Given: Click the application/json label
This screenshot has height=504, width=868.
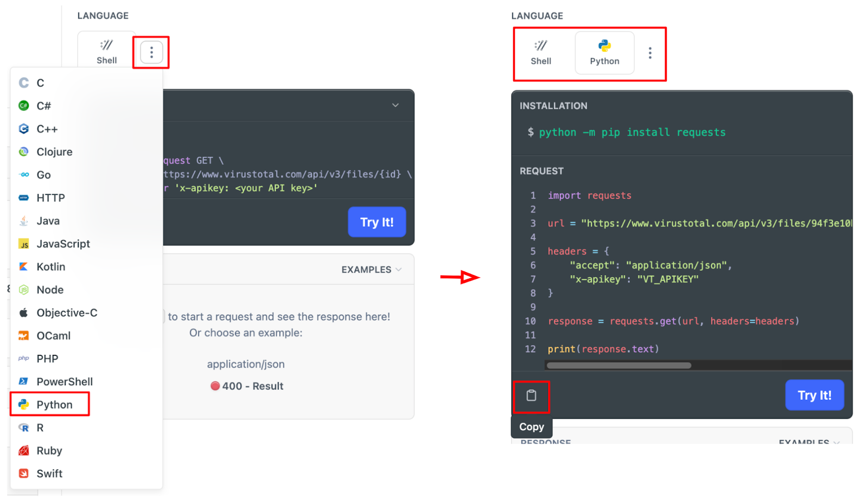Looking at the screenshot, I should pos(246,365).
